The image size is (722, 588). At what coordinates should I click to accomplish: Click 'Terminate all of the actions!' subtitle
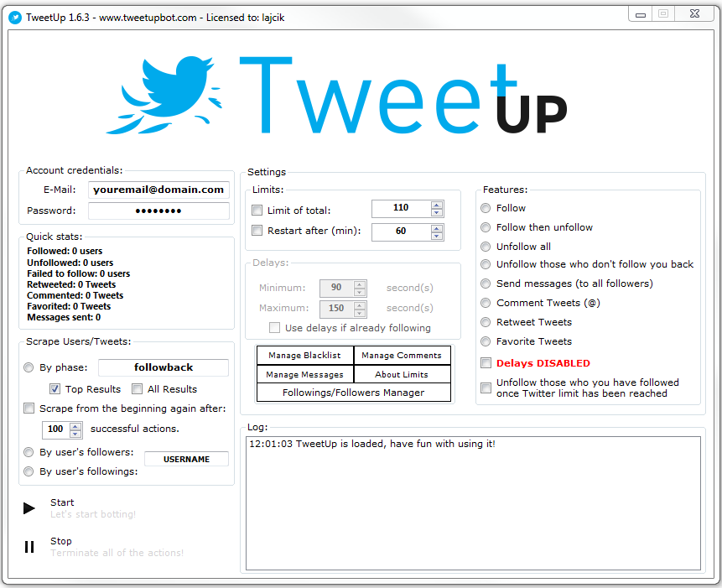[x=117, y=553]
